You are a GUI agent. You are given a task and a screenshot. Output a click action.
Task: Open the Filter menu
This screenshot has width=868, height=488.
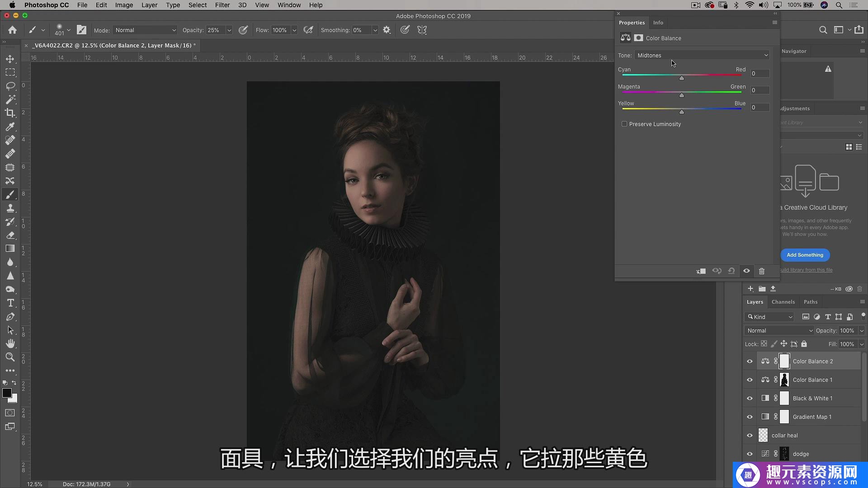(222, 5)
